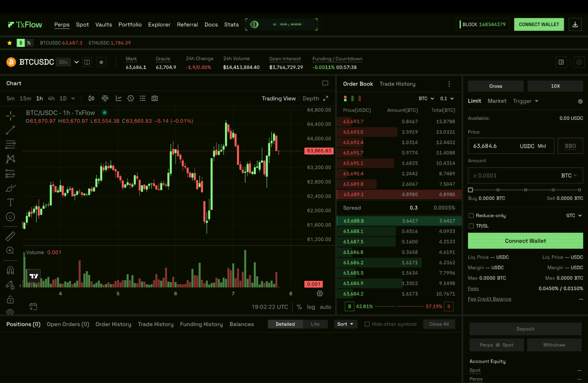The image size is (588, 383).
Task: Open the Trigger order type dropdown
Action: click(x=526, y=101)
